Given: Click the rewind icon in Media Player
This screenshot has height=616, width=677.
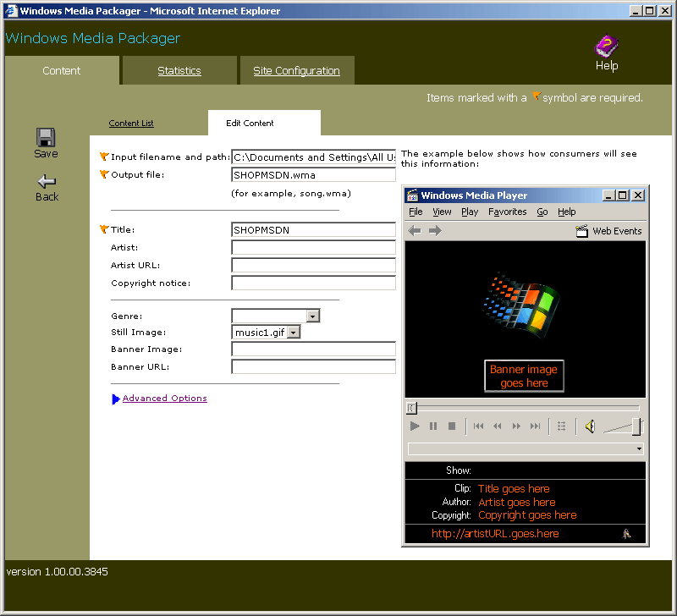Looking at the screenshot, I should point(498,426).
